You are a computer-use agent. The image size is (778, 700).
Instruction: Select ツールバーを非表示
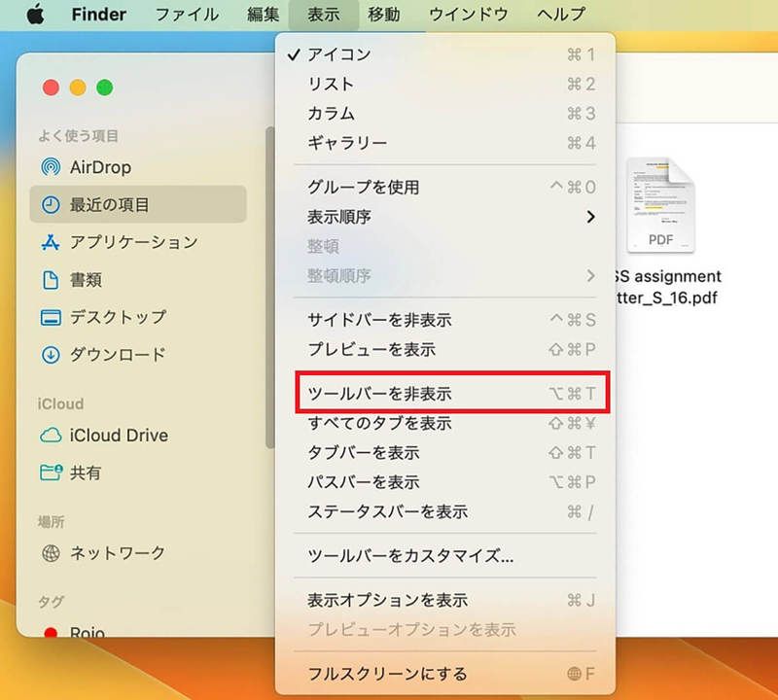click(452, 393)
